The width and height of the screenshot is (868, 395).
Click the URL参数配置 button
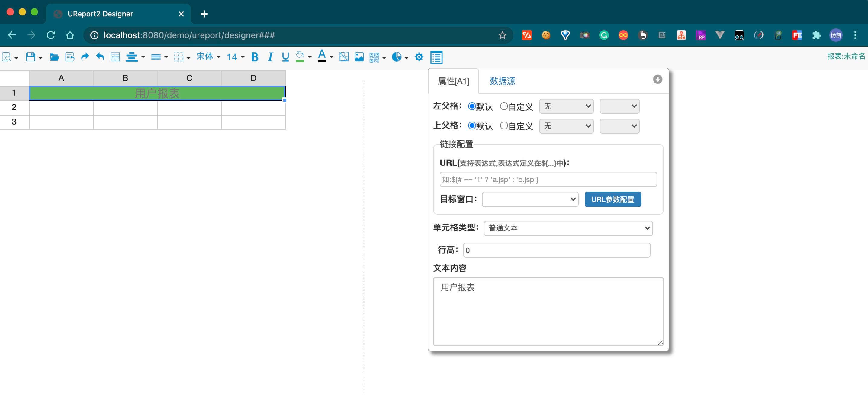tap(612, 199)
